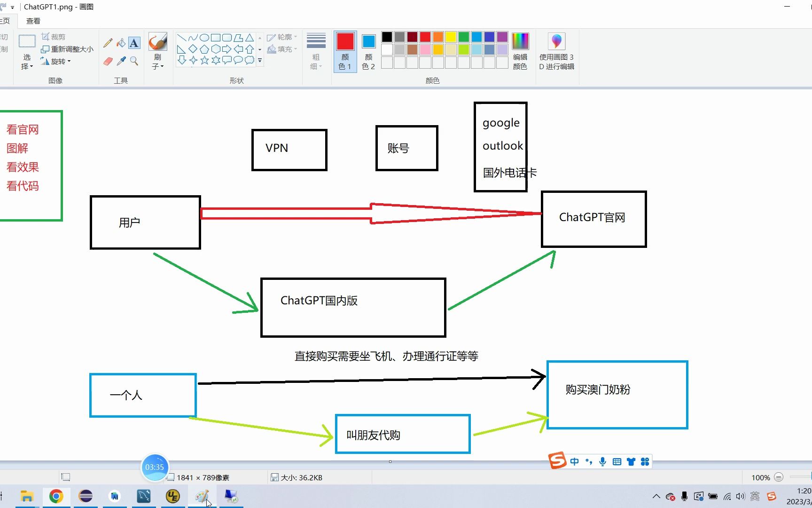Image resolution: width=812 pixels, height=508 pixels.
Task: Select the Fill with color bucket tool
Action: pos(121,43)
